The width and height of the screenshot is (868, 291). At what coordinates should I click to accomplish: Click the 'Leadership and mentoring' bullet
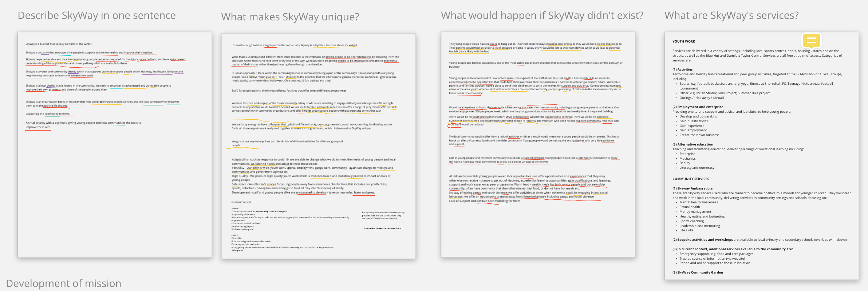(700, 226)
